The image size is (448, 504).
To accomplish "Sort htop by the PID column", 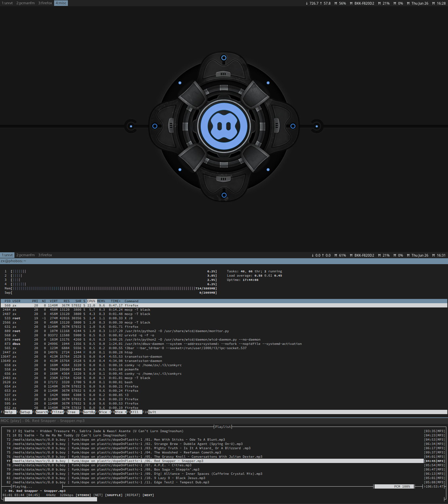I will tap(7, 301).
